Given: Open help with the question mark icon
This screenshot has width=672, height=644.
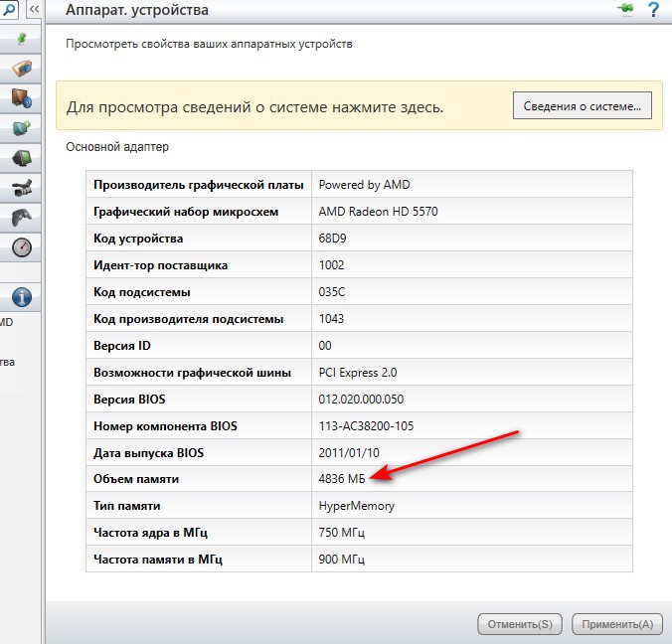Looking at the screenshot, I should (x=653, y=9).
